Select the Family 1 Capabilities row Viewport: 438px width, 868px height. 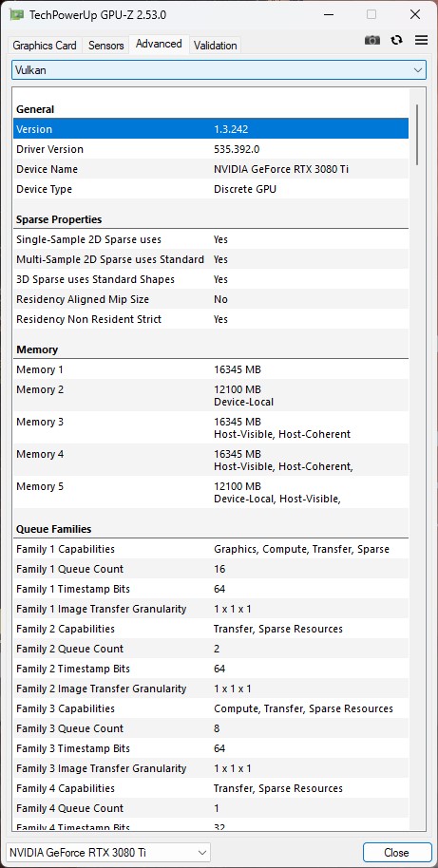pos(211,549)
